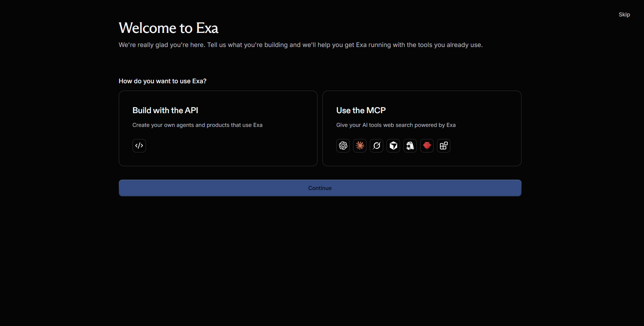Click the red robot mascot icon

coord(427,146)
